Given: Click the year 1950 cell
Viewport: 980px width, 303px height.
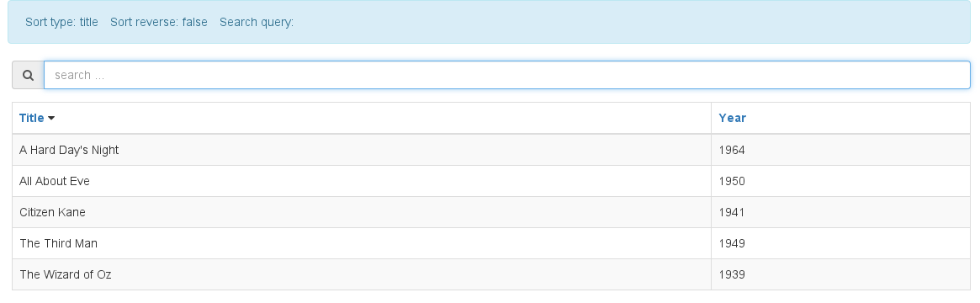Looking at the screenshot, I should click(x=840, y=181).
